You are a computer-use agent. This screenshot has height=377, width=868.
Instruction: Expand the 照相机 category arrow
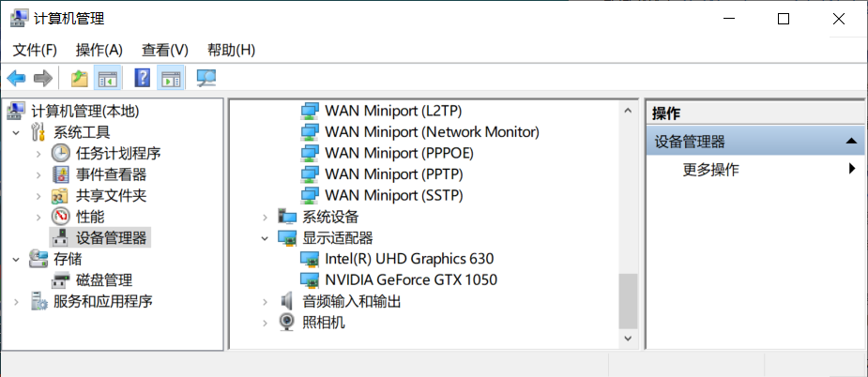(x=266, y=323)
